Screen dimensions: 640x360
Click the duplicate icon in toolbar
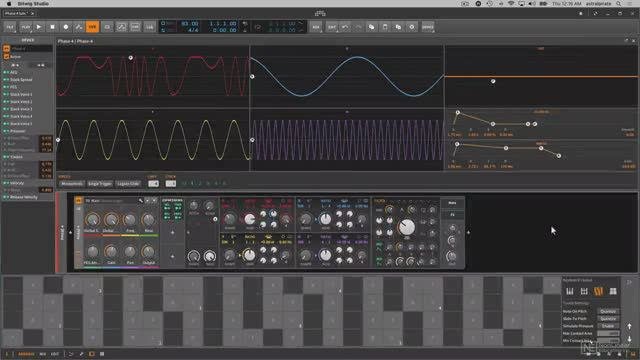(x=398, y=27)
